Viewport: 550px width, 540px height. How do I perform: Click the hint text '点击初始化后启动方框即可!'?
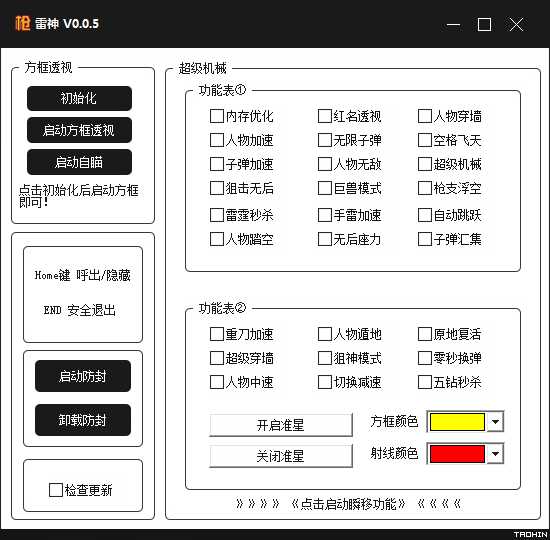[x=79, y=196]
